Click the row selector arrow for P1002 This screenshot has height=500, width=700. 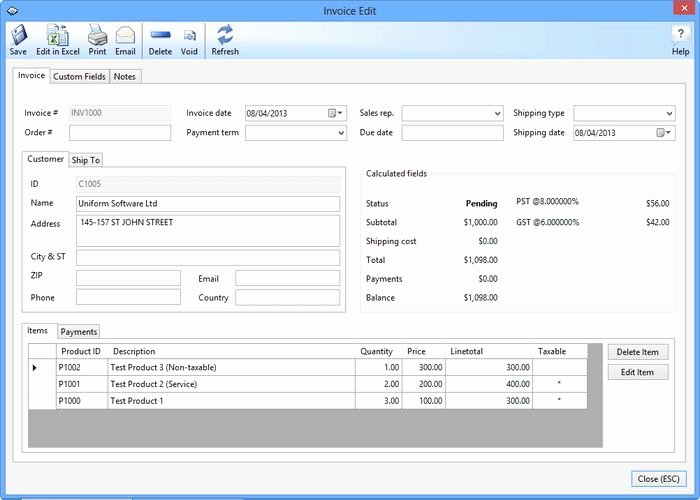coord(35,368)
